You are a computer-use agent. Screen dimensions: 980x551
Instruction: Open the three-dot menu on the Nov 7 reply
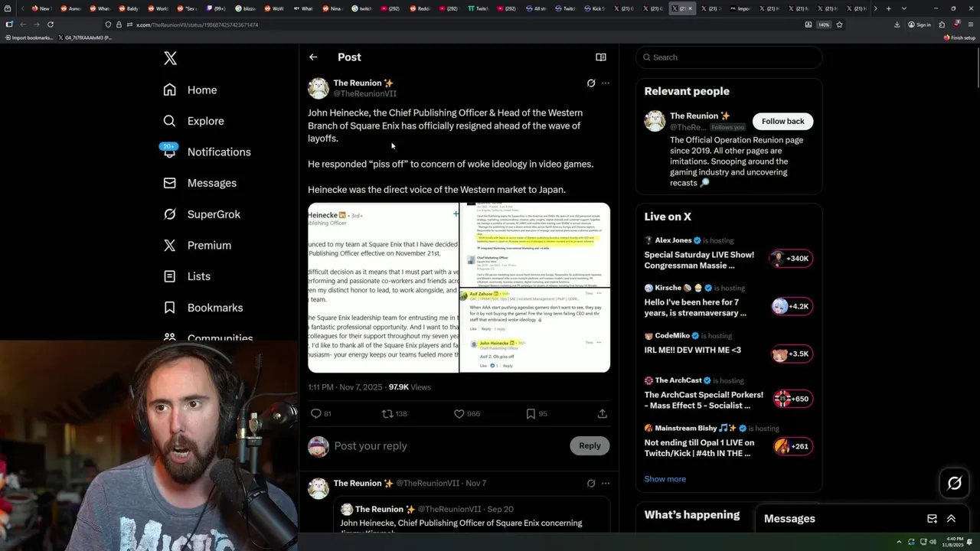606,484
